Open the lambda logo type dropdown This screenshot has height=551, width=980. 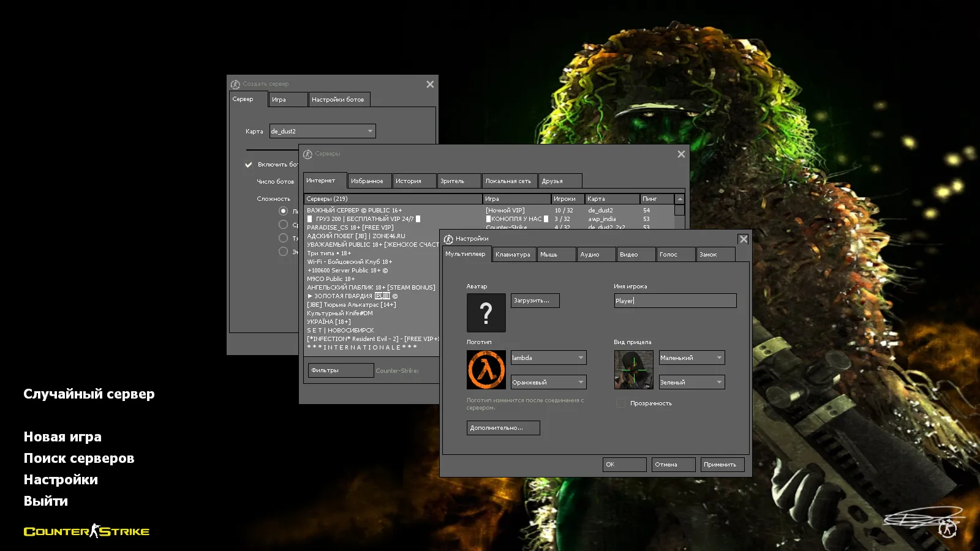click(x=549, y=358)
